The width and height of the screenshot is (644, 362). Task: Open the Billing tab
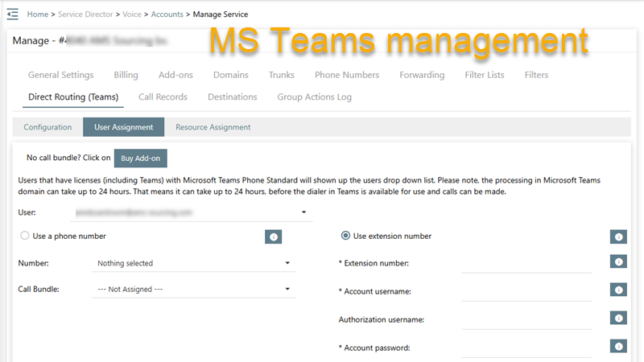[x=126, y=75]
